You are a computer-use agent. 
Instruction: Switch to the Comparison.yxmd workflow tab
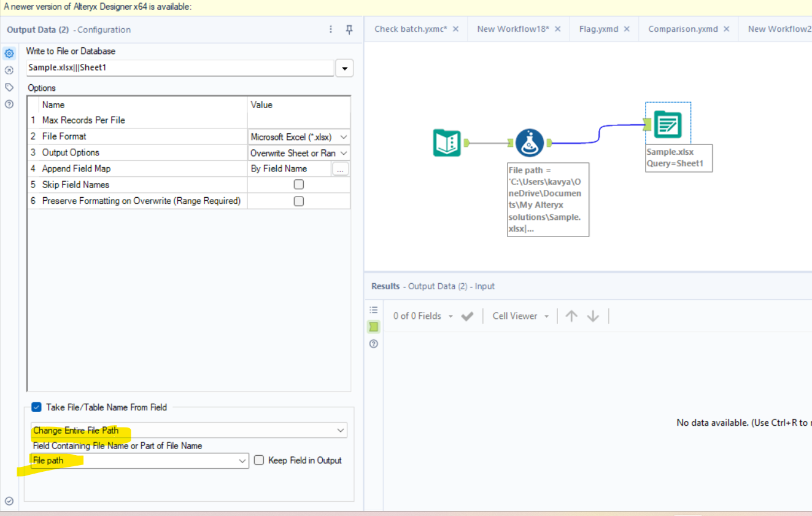(x=682, y=29)
